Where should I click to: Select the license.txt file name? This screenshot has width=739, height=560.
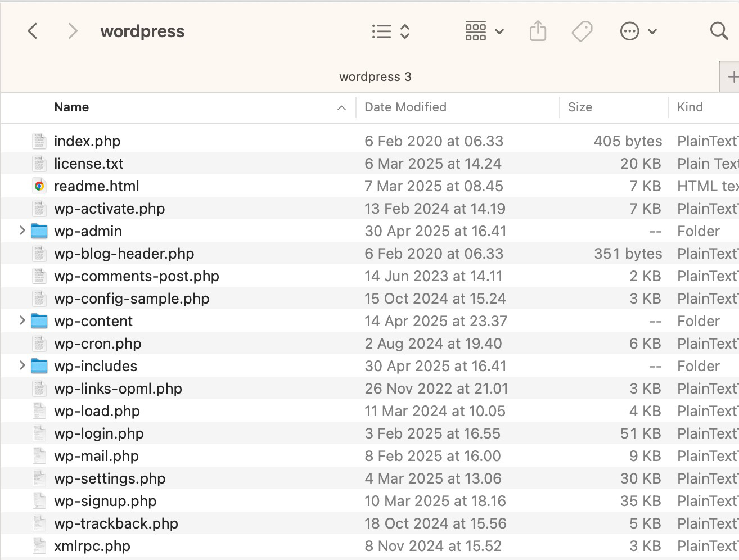point(89,164)
